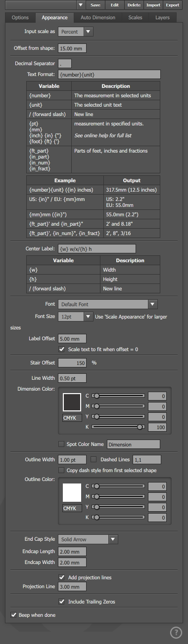Image resolution: width=188 pixels, height=644 pixels.
Task: Adjust Dimension Color Y slider
Action: pyautogui.click(x=119, y=416)
